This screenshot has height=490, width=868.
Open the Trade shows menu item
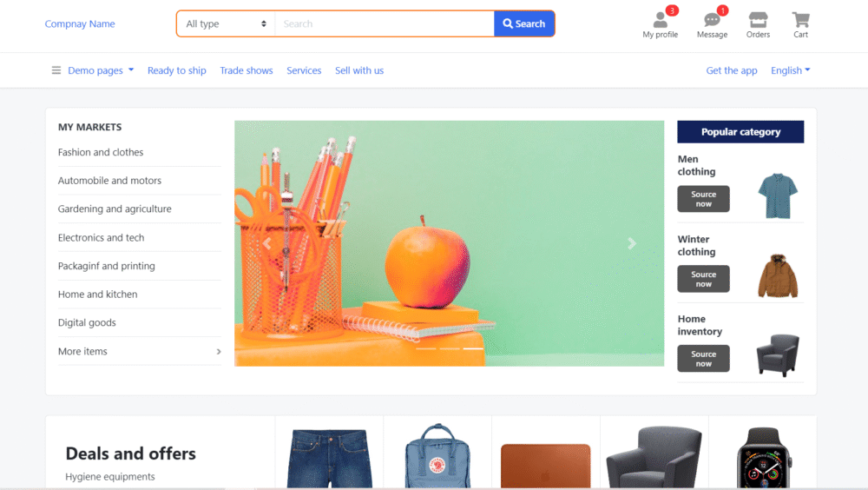click(x=247, y=70)
